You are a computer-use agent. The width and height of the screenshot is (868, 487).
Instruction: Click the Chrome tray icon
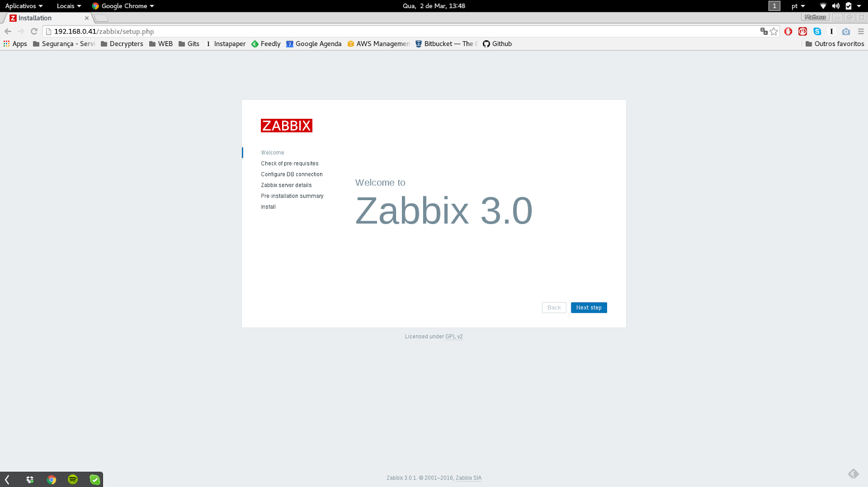click(x=52, y=479)
